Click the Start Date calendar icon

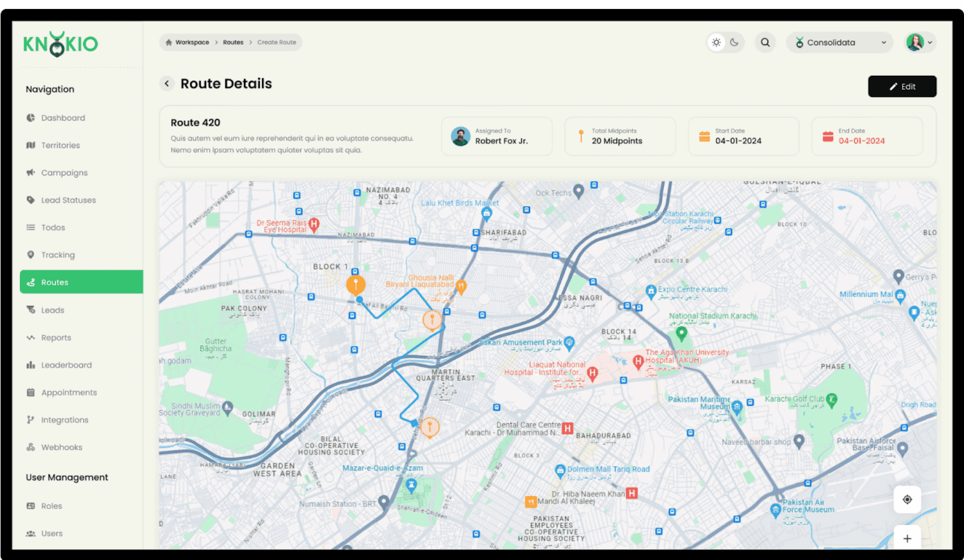click(x=704, y=136)
